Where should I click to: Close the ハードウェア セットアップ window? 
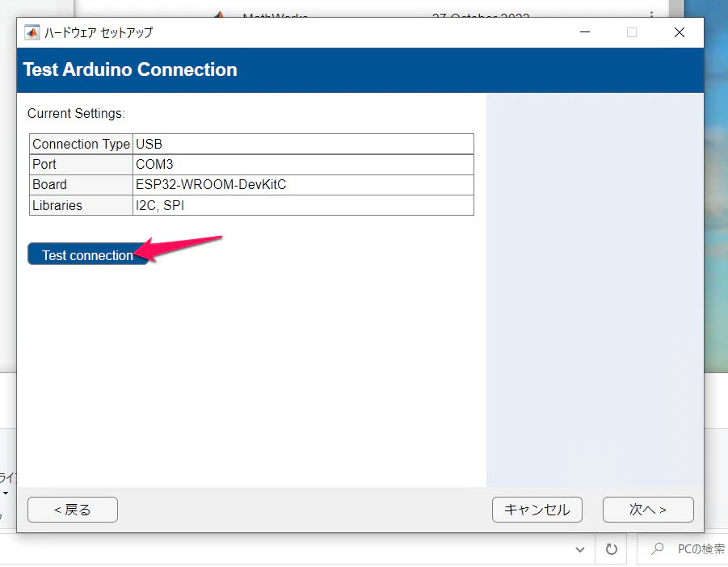click(680, 32)
